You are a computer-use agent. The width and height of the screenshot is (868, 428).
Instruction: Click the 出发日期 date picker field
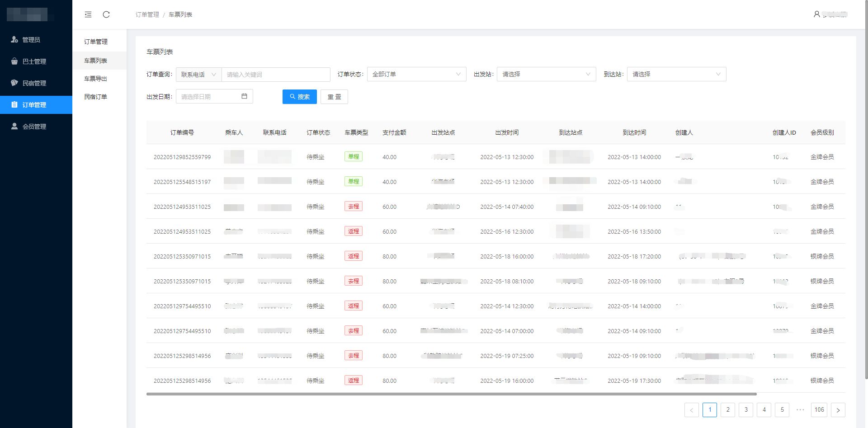214,96
